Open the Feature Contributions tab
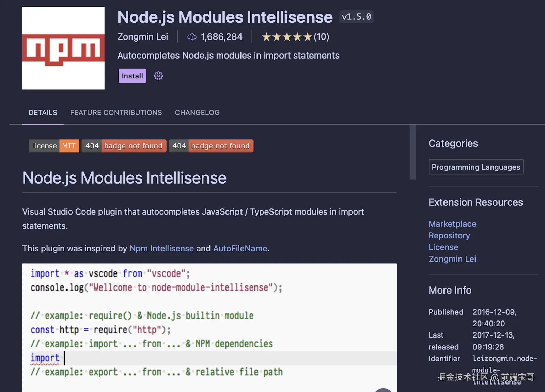545x392 pixels. point(116,113)
